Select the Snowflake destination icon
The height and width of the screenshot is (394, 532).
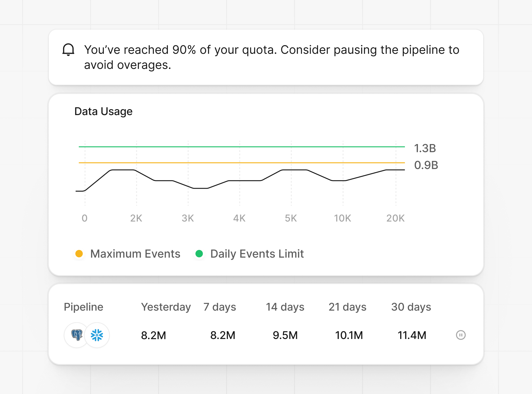coord(97,335)
